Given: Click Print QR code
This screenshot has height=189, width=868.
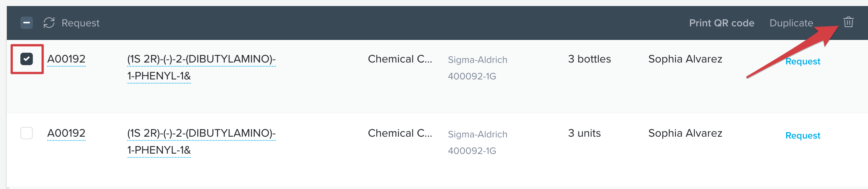Looking at the screenshot, I should tap(722, 23).
